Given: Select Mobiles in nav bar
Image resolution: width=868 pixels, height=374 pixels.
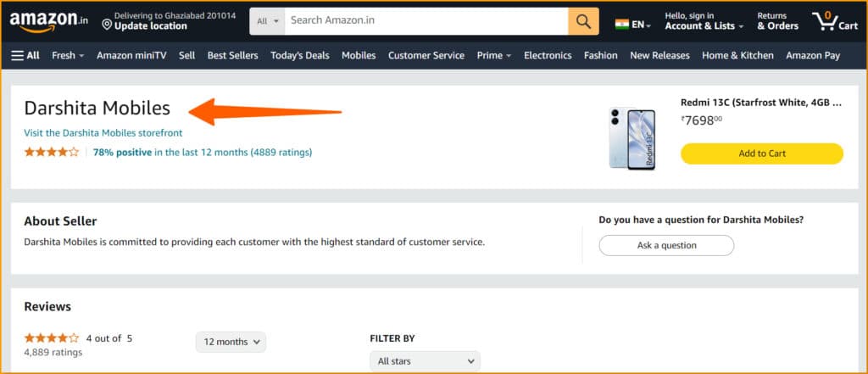Looking at the screenshot, I should (x=359, y=55).
